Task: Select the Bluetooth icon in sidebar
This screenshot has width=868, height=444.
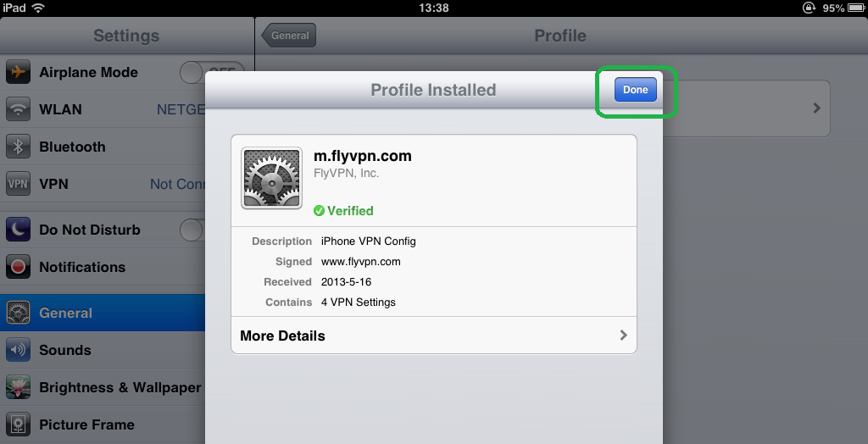Action: pyautogui.click(x=19, y=147)
